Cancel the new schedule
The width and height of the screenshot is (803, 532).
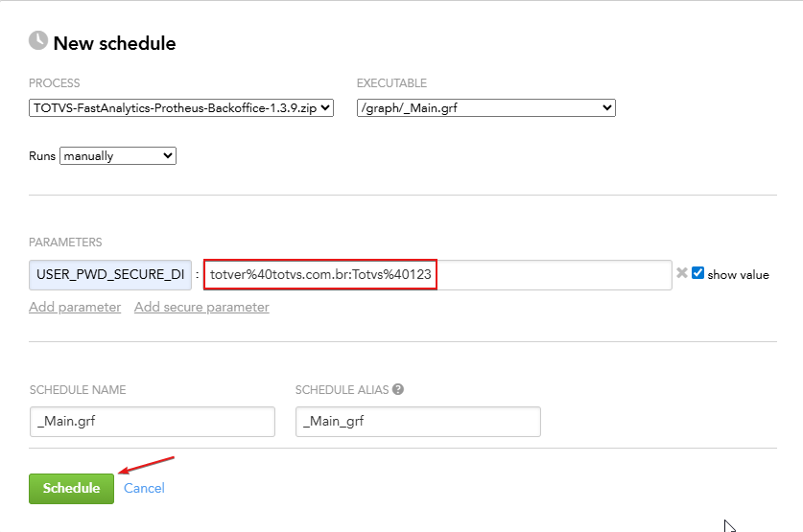(x=144, y=488)
